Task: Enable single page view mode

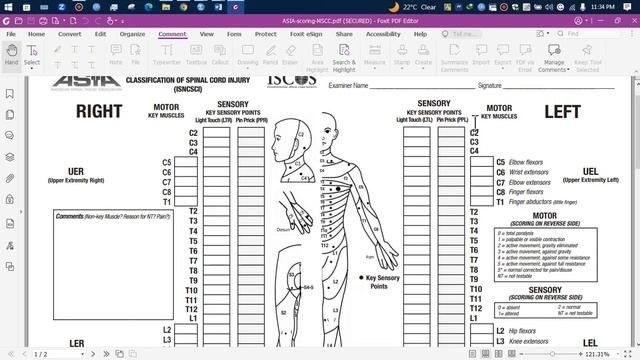Action: pos(472,354)
